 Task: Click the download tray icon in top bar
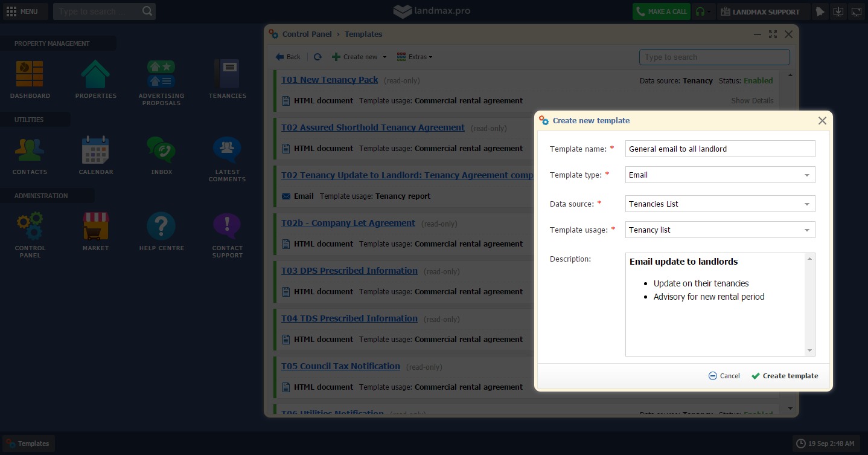[x=838, y=11]
